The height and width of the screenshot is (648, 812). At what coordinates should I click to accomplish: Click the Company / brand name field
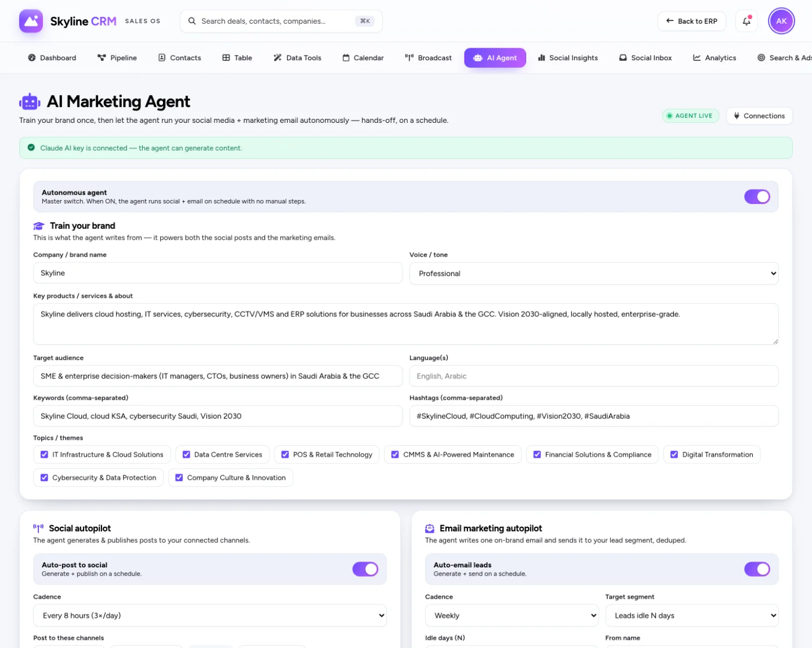[x=217, y=273]
